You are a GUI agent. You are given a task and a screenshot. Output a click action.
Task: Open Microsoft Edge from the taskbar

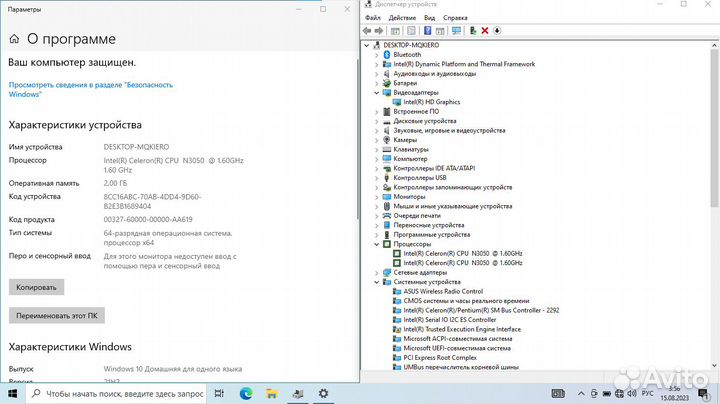(x=246, y=395)
